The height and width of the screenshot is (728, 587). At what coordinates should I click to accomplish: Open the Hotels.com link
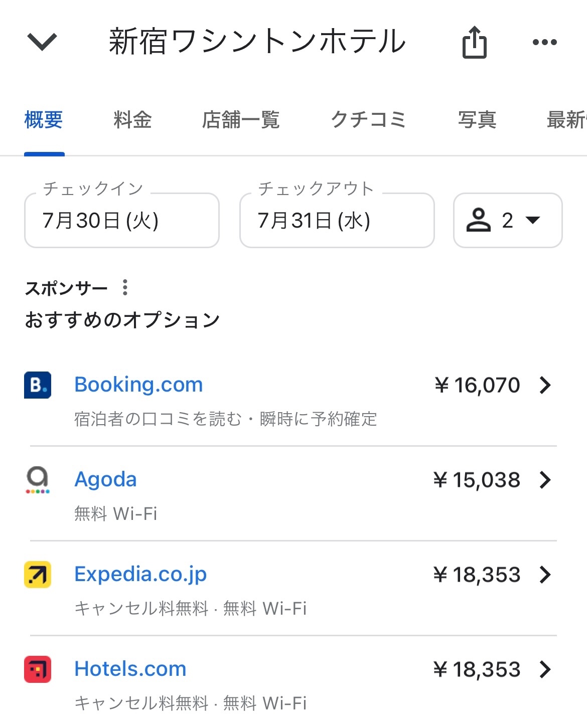click(130, 669)
